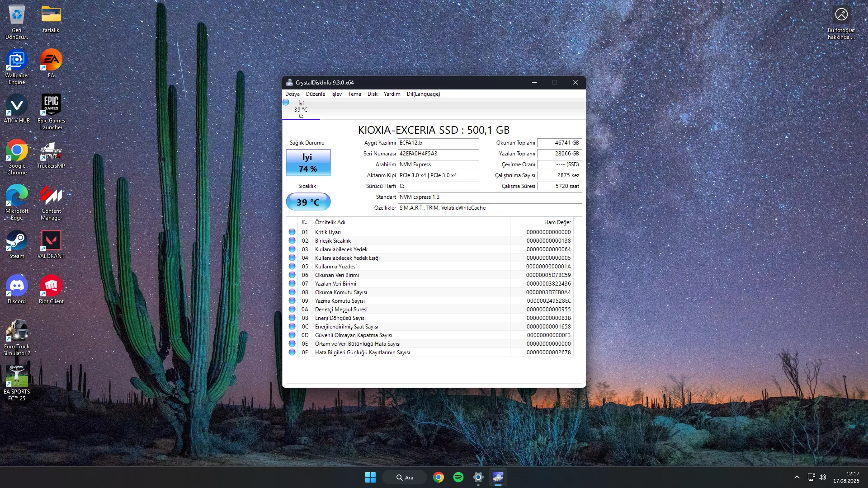
Task: Open the İşlev menu
Action: pyautogui.click(x=336, y=94)
